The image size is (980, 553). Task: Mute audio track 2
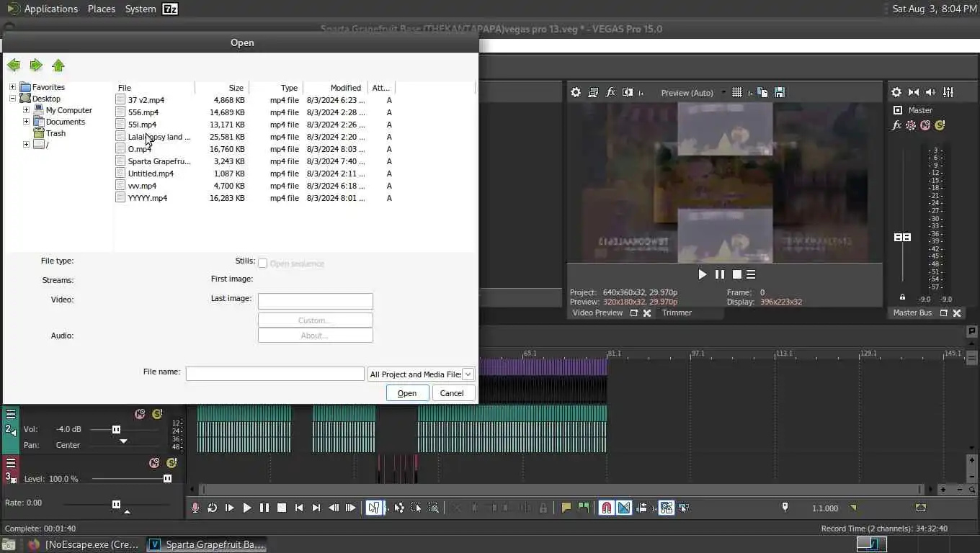pyautogui.click(x=140, y=414)
